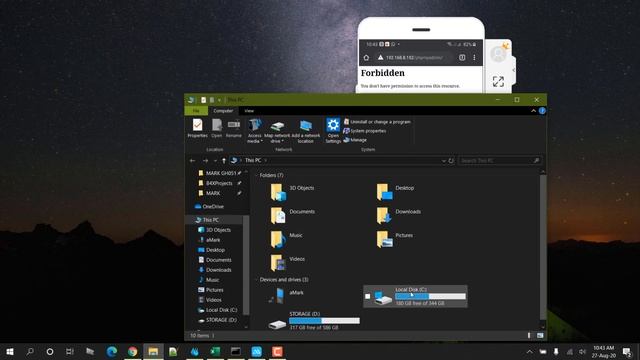Viewport: 640px width, 360px height.
Task: Click the title bar Properties quick-access icon
Action: click(203, 100)
